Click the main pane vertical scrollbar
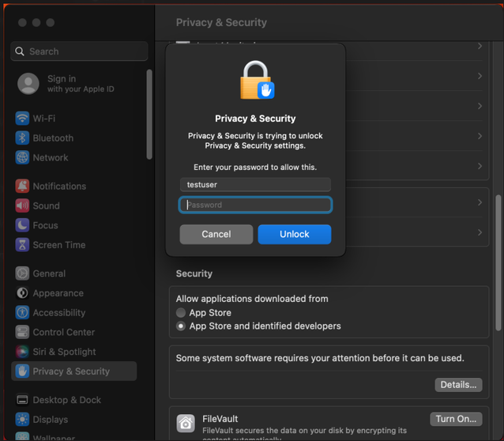The image size is (504, 441). (x=498, y=261)
